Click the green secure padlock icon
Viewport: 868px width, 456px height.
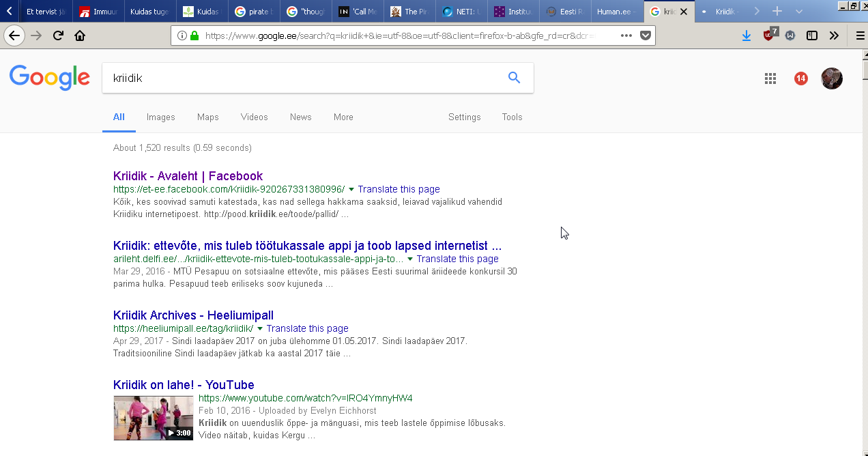point(194,35)
